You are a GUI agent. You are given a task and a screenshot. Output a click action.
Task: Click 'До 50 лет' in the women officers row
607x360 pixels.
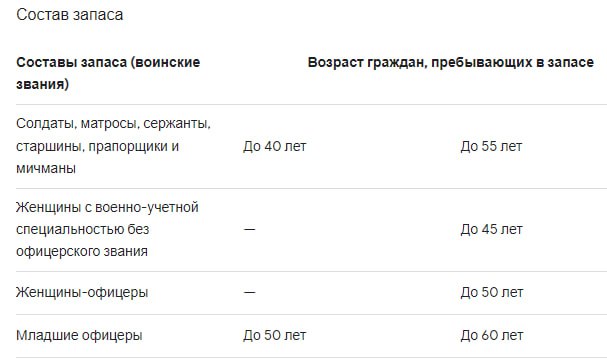point(492,293)
